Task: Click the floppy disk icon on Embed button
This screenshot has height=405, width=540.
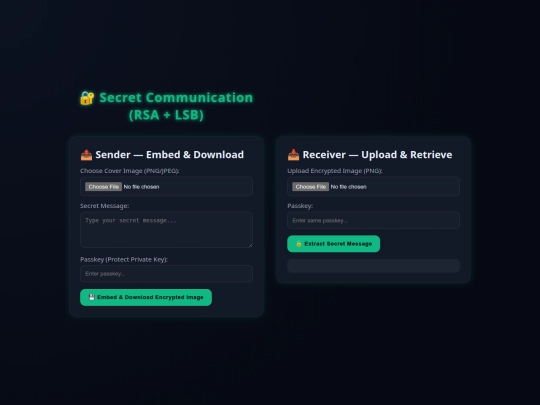Action: (92, 297)
